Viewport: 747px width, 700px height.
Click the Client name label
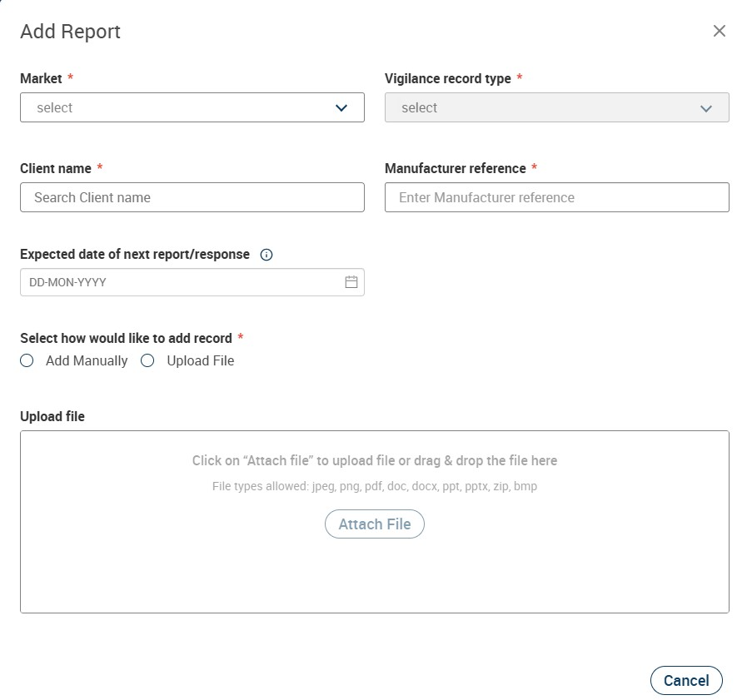click(x=56, y=168)
